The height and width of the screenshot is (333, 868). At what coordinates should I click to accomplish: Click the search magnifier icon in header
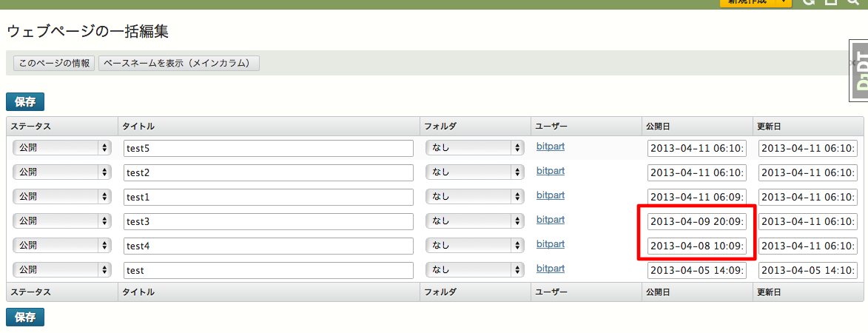853,2
